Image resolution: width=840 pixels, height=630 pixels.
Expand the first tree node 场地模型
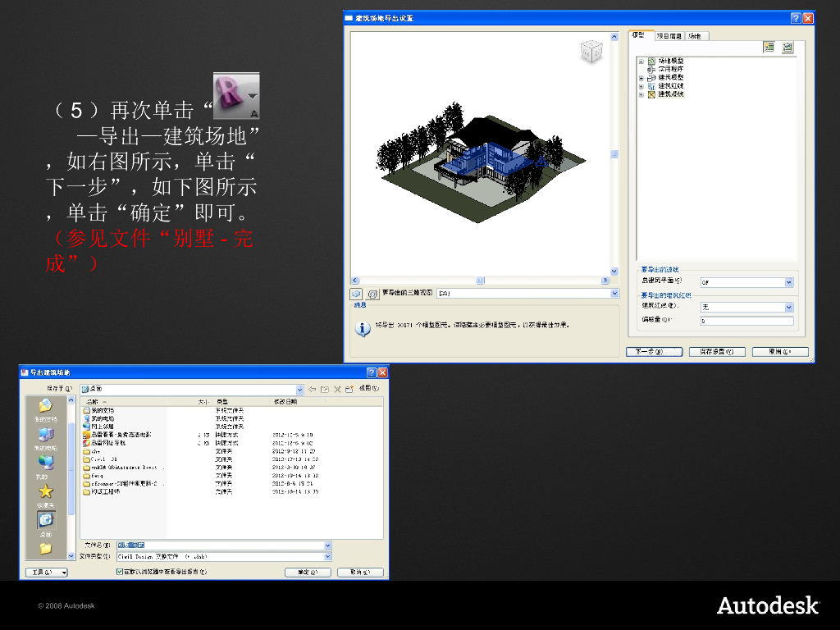tap(641, 62)
